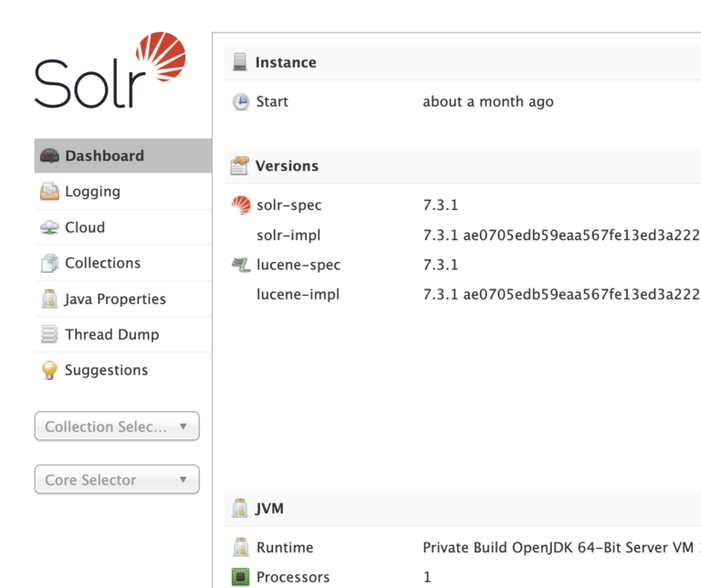Click the Processors chip icon
The image size is (701, 588).
tap(241, 577)
